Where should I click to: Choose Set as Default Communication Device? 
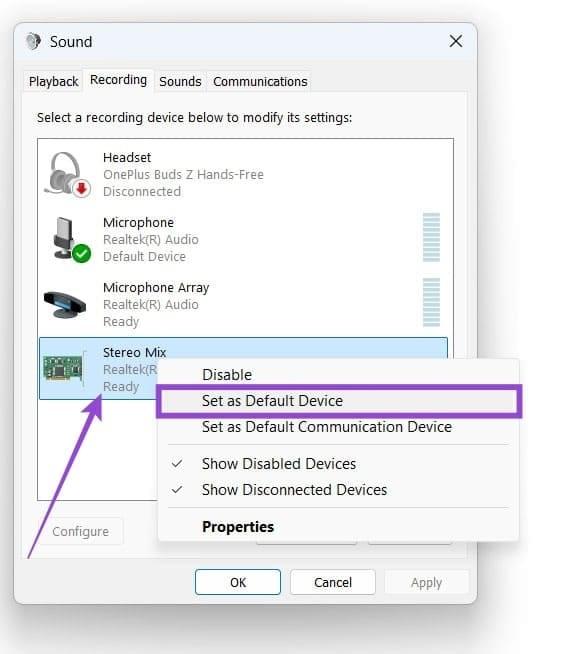[327, 427]
